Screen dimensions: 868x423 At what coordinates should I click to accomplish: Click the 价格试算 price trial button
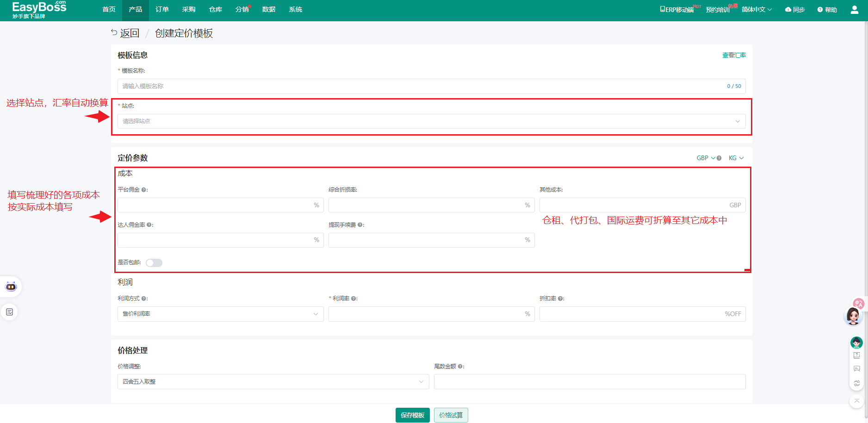(x=451, y=415)
